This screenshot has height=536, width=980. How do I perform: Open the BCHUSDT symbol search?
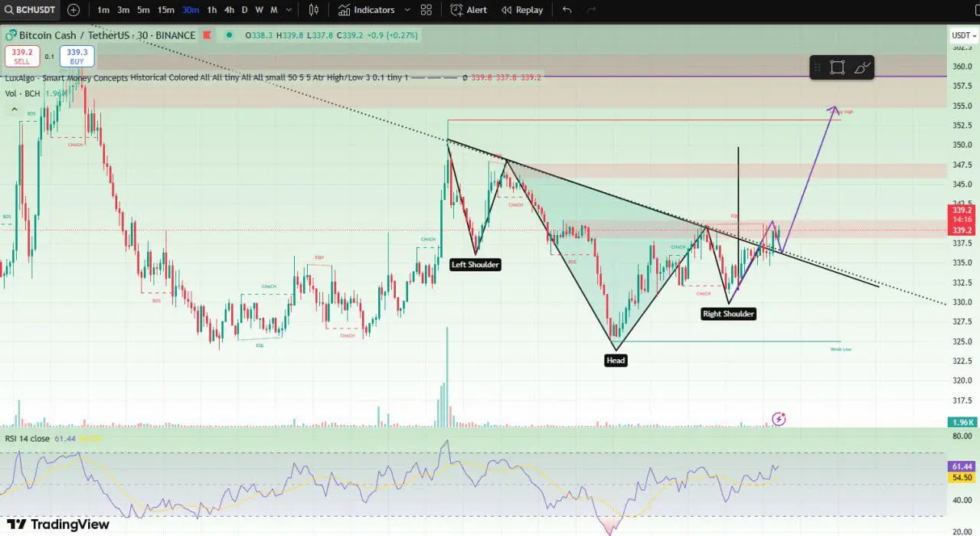(x=31, y=10)
